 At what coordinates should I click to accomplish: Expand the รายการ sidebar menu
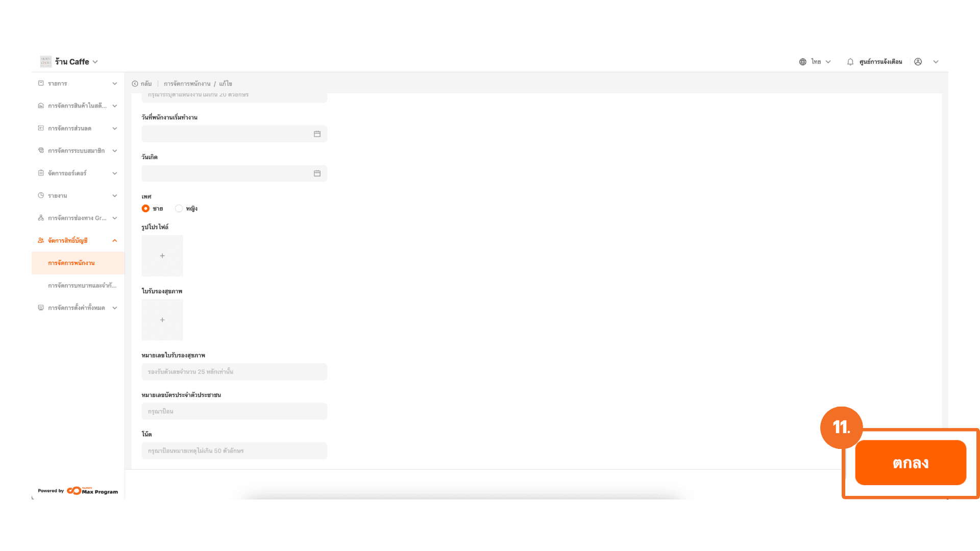point(78,83)
